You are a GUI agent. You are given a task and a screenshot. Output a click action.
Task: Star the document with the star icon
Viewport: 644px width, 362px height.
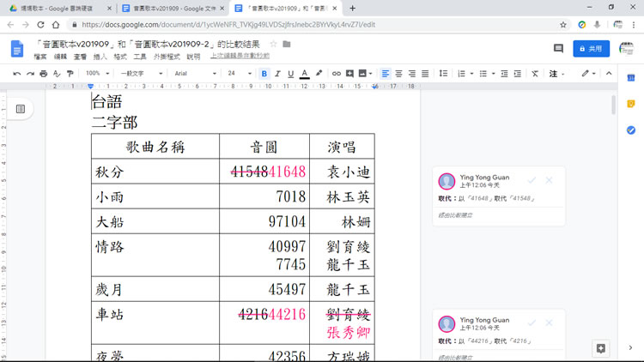tap(273, 44)
